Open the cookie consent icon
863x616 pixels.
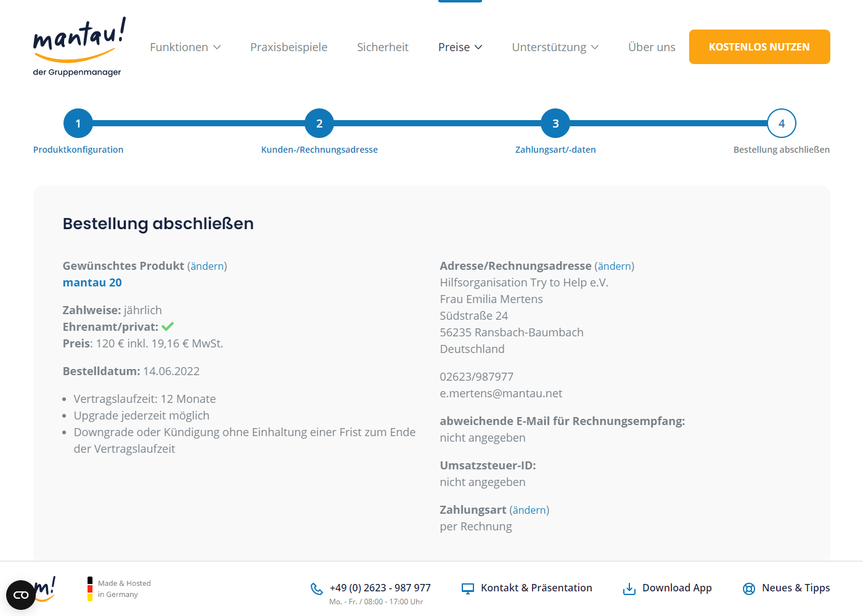click(21, 595)
